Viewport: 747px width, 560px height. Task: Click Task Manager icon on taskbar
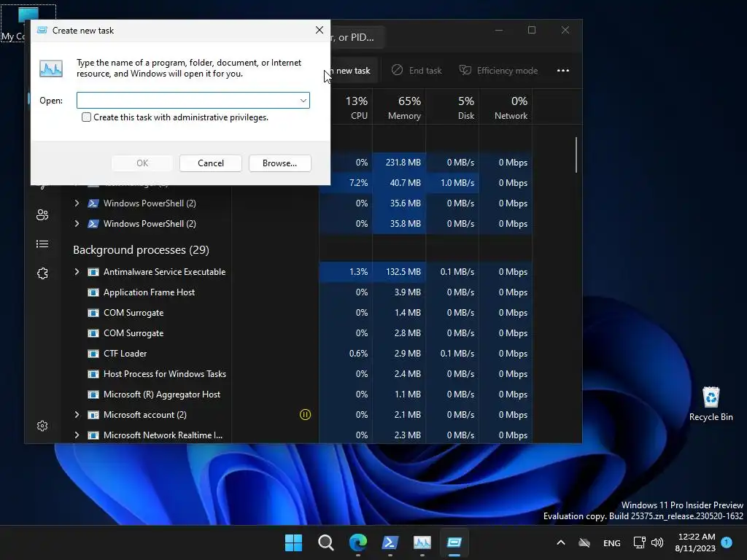pos(422,542)
